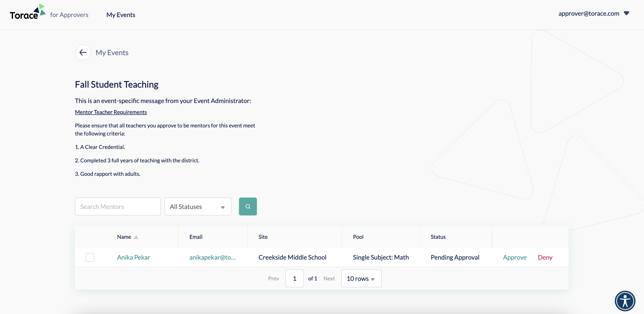This screenshot has height=314, width=644.
Task: Click the Name column sort arrow
Action: (136, 237)
